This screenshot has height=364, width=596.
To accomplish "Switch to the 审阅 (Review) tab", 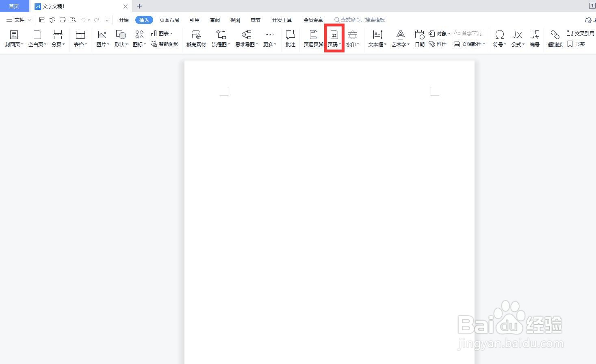I will pyautogui.click(x=215, y=20).
